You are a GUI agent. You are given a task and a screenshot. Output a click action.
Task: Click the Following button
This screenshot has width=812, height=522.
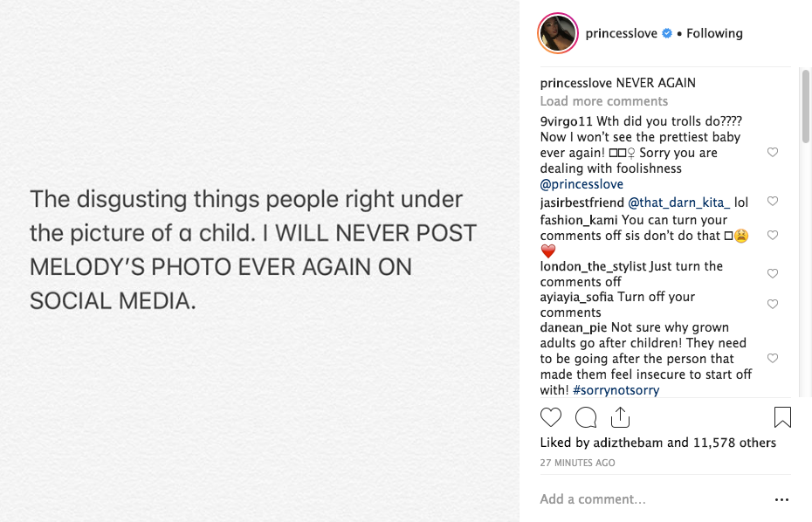(x=714, y=33)
